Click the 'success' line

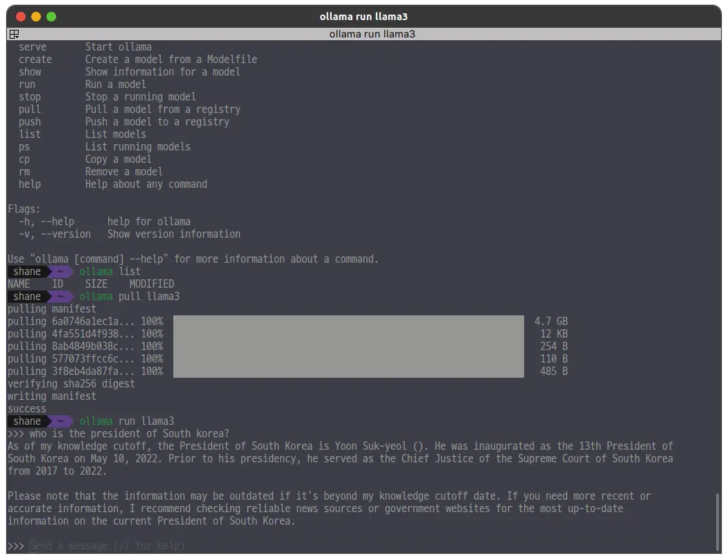point(27,409)
